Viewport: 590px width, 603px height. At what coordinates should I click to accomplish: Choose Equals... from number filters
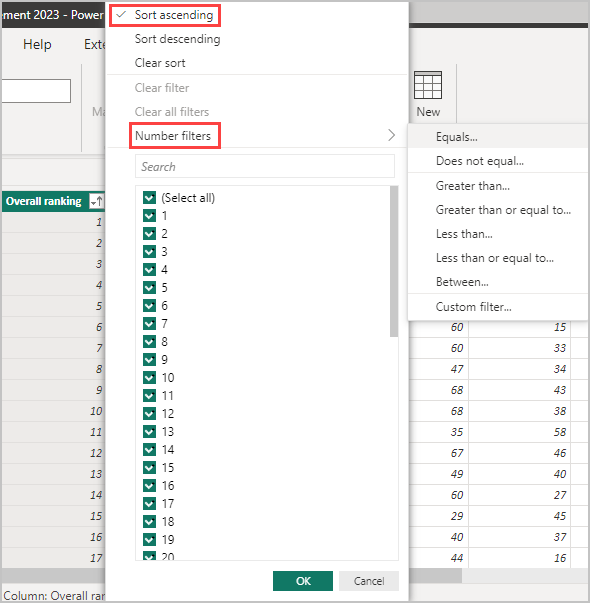tap(457, 137)
